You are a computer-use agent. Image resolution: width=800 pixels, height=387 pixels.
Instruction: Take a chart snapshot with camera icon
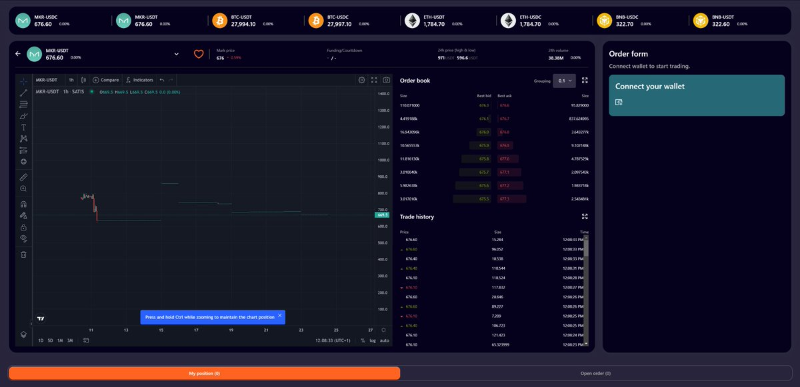coord(387,80)
